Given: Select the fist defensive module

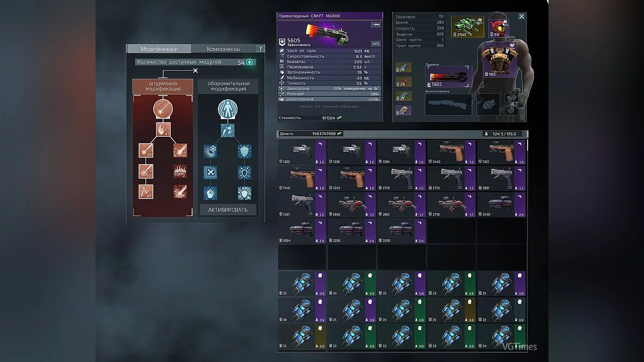Looking at the screenshot, I should point(210,193).
